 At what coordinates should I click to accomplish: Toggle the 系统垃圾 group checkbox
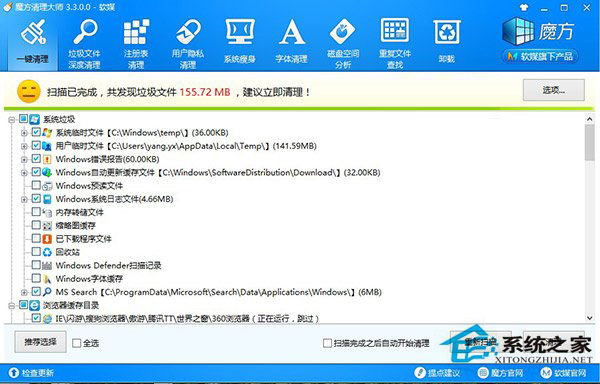[x=24, y=119]
